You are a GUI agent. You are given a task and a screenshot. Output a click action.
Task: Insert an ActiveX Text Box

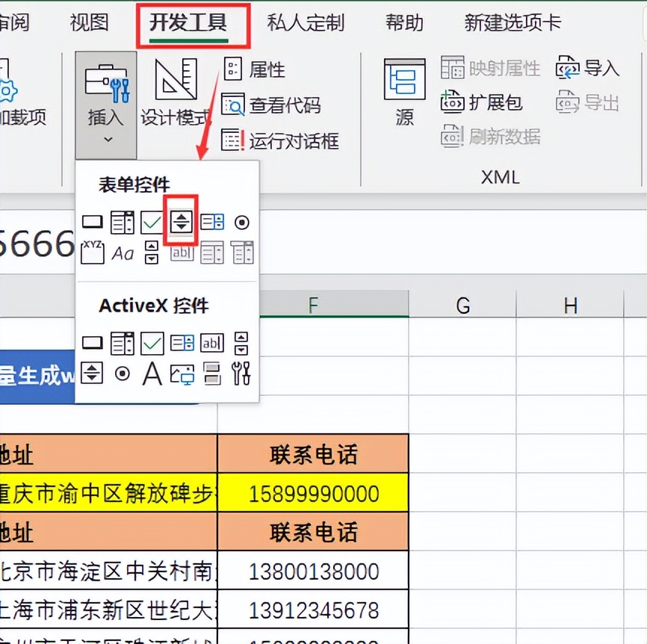tap(212, 343)
